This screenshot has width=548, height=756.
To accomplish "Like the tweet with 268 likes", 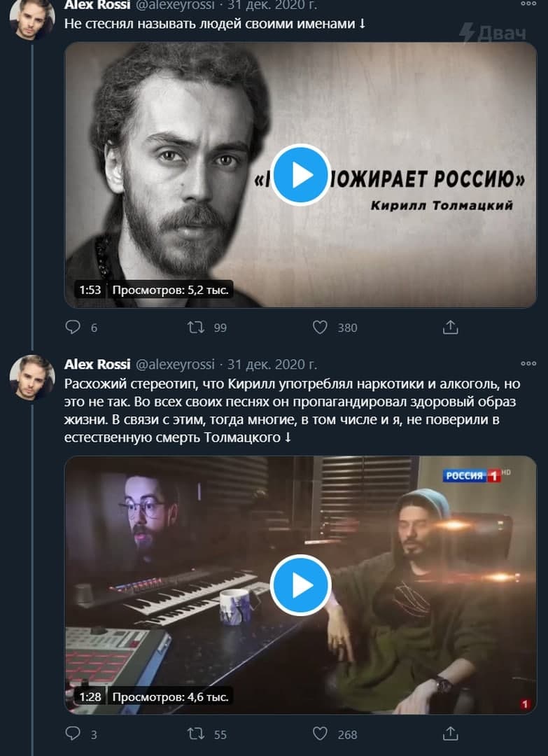I will 320,734.
